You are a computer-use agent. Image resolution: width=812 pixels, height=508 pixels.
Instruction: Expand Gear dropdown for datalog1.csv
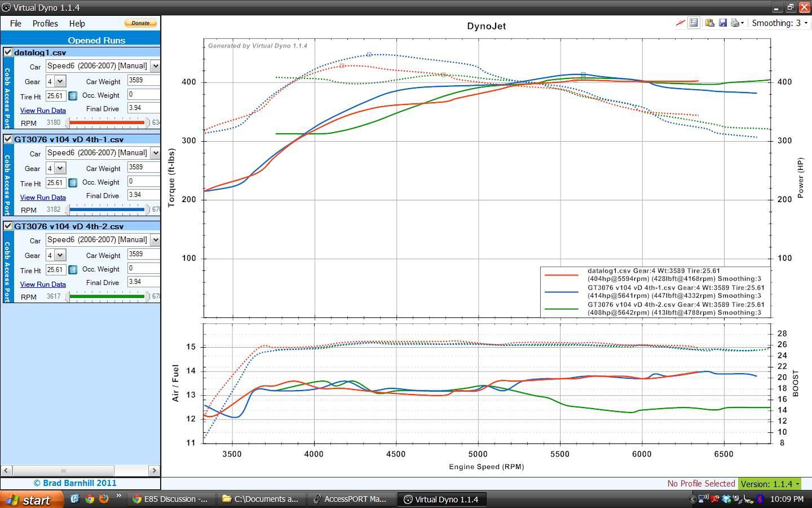click(x=60, y=81)
